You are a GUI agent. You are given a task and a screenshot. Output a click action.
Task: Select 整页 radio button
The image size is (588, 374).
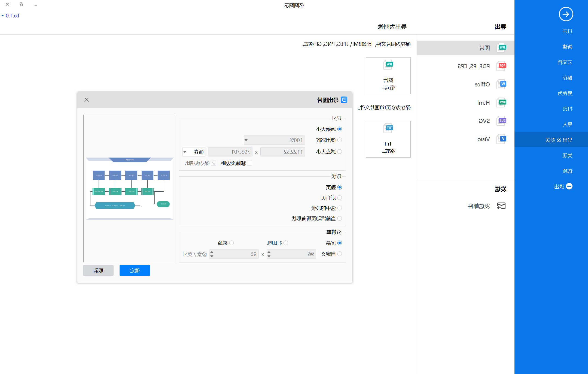[339, 187]
